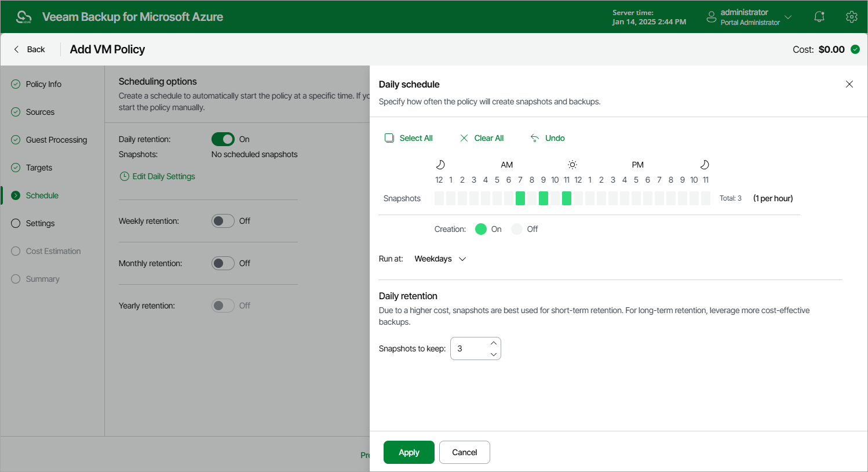The width and height of the screenshot is (868, 472).
Task: Click the (1 per hour) text
Action: tap(773, 198)
